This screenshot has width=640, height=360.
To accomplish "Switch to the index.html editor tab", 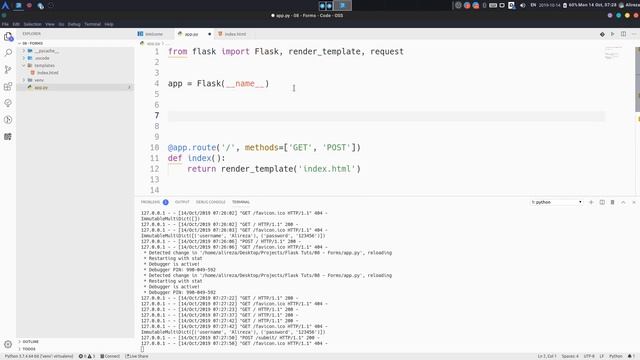I will click(236, 34).
